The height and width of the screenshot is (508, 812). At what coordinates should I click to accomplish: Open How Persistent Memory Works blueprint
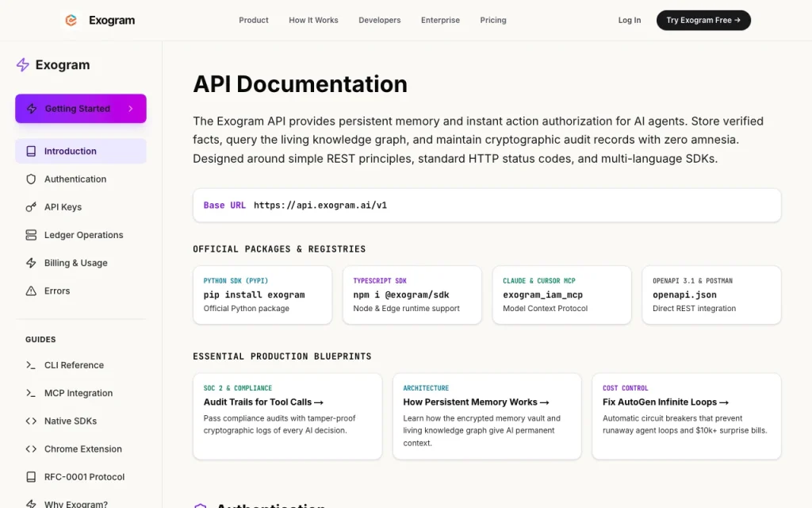(x=487, y=416)
